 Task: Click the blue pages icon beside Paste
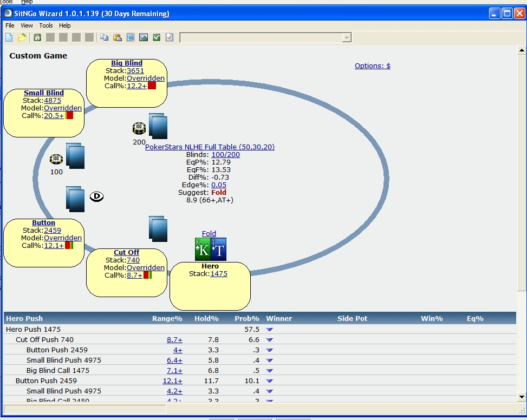pyautogui.click(x=131, y=37)
